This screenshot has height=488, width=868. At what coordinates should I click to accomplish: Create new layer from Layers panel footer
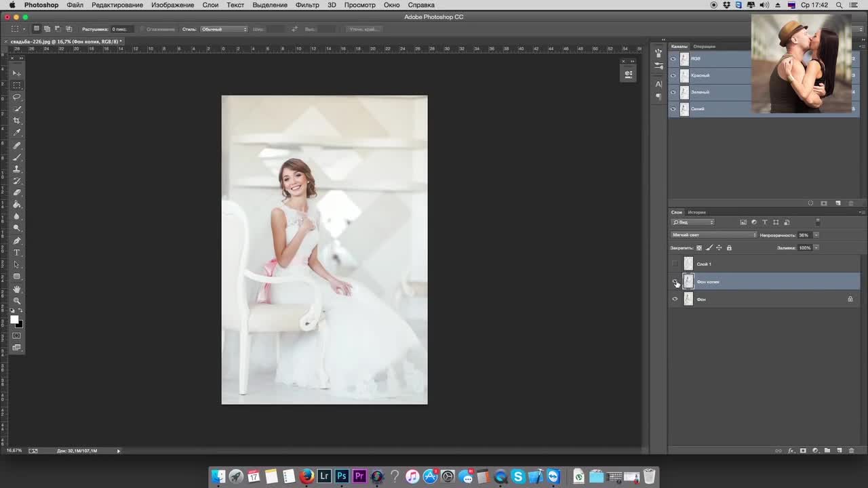pyautogui.click(x=840, y=451)
